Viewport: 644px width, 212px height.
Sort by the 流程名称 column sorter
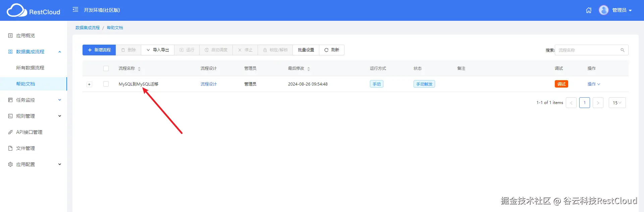coord(139,69)
